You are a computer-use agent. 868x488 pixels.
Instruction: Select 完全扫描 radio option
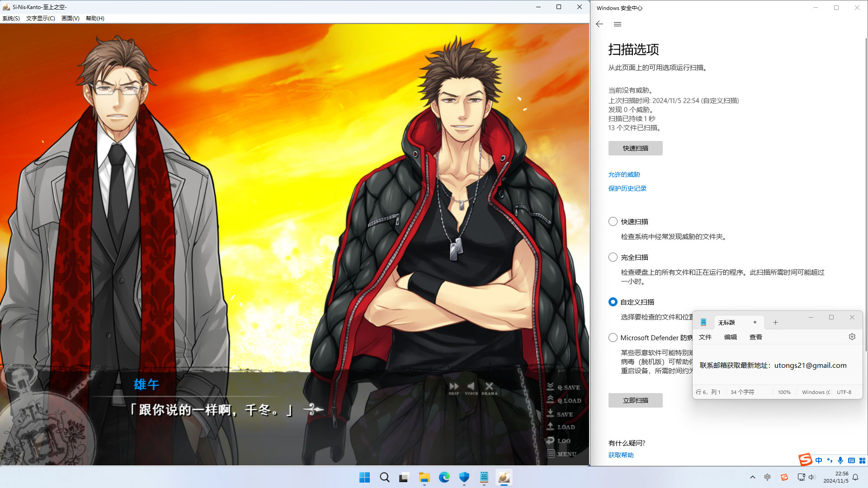click(613, 258)
